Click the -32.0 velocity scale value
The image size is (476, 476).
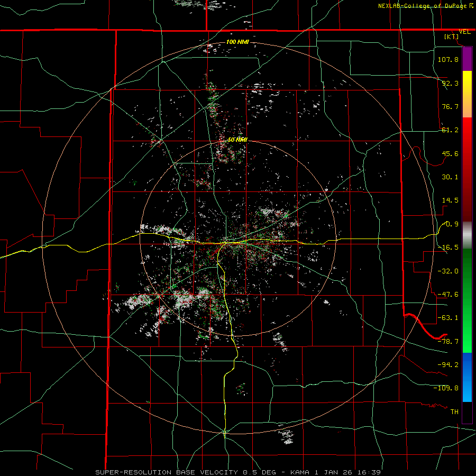(448, 271)
